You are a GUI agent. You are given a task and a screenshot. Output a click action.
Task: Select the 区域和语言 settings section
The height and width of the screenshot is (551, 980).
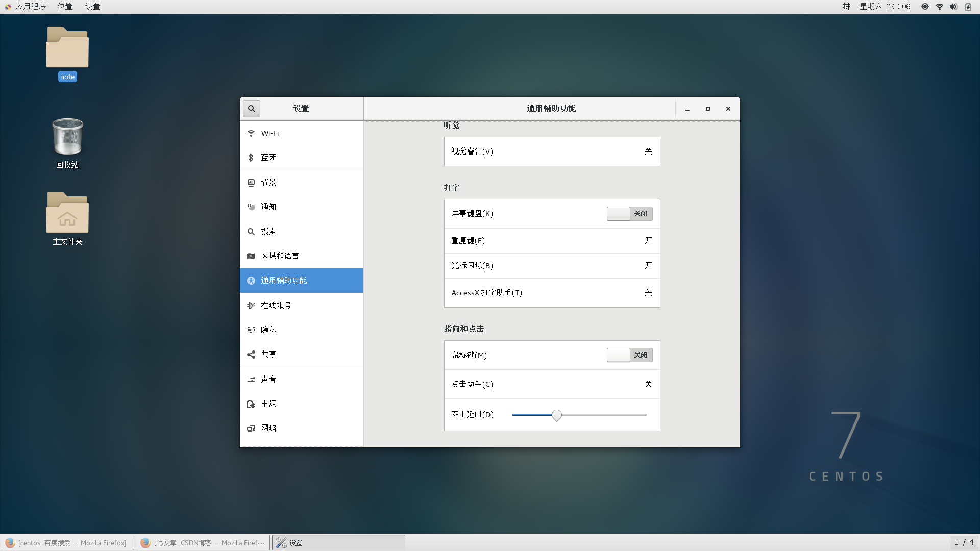click(281, 256)
